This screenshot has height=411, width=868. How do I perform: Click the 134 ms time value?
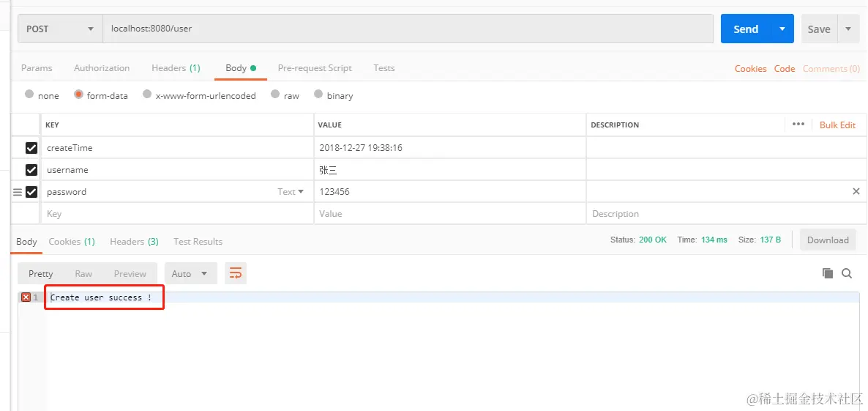[714, 240]
